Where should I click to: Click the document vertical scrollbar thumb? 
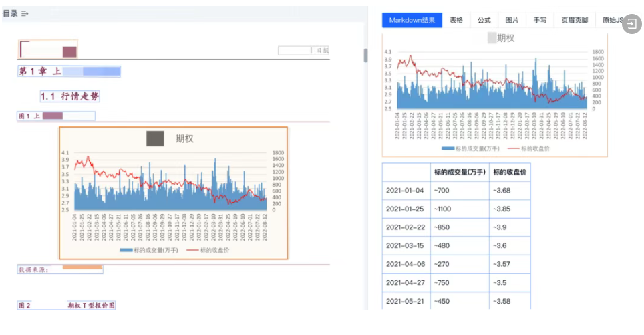pyautogui.click(x=365, y=55)
